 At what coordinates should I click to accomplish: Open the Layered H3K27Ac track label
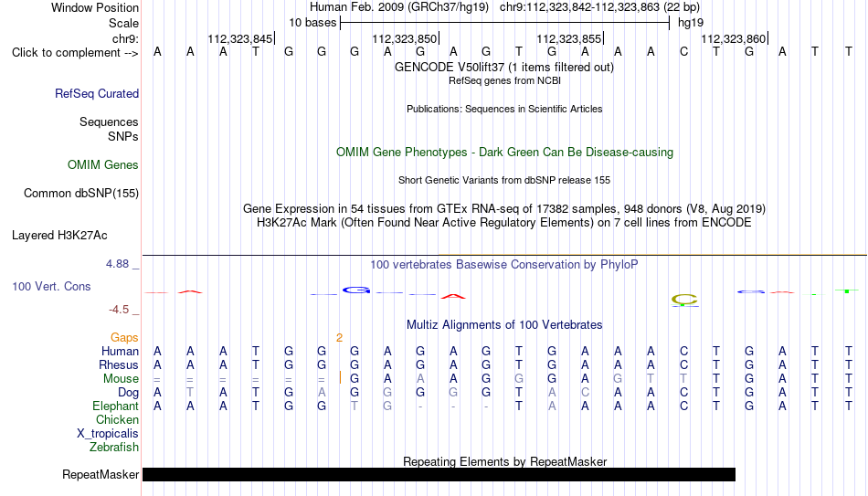click(x=59, y=236)
